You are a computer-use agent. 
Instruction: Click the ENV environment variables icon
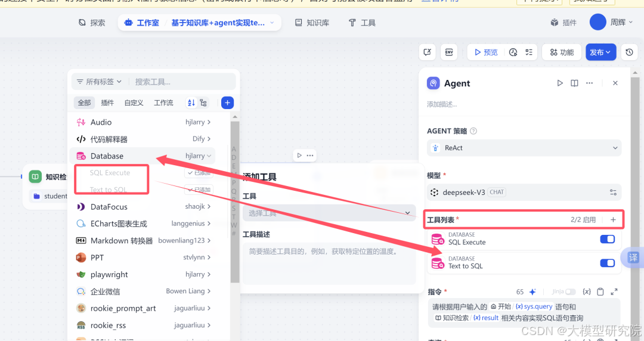[449, 52]
